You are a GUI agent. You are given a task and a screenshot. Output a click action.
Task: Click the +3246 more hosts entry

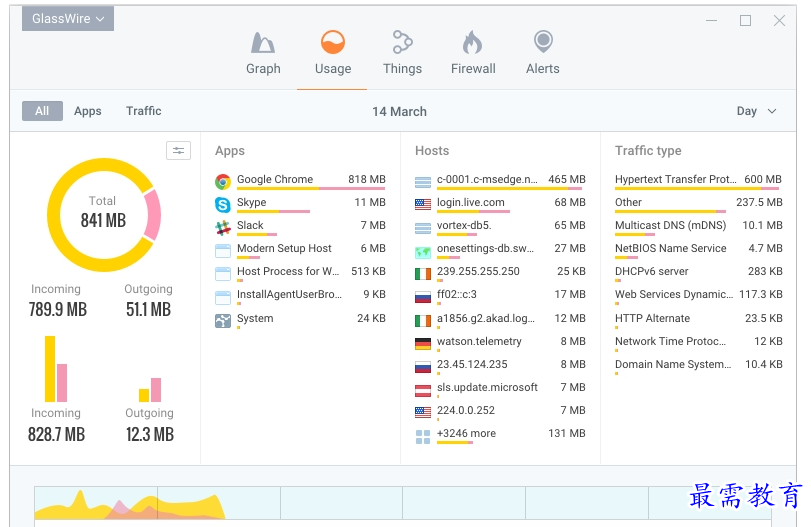click(x=500, y=436)
